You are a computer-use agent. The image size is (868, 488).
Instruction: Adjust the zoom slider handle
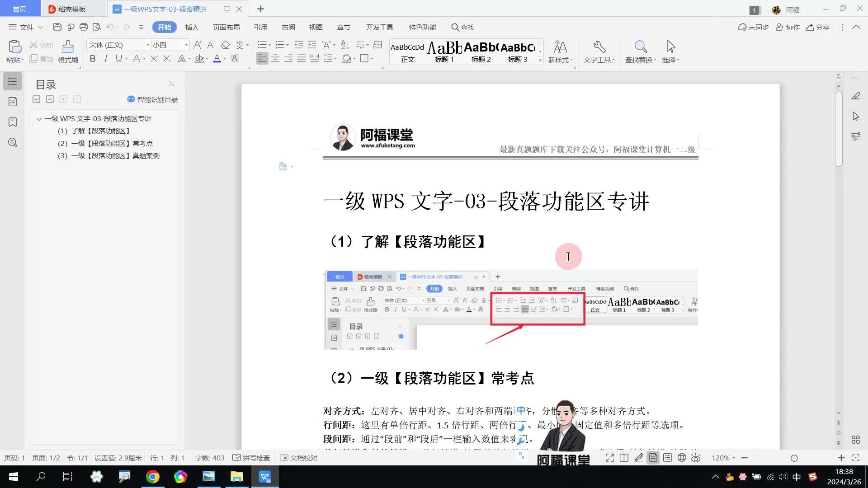point(794,458)
